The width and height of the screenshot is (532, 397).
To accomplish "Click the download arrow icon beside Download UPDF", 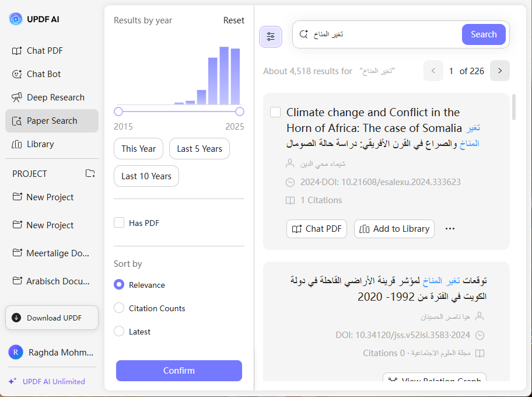I will [16, 318].
